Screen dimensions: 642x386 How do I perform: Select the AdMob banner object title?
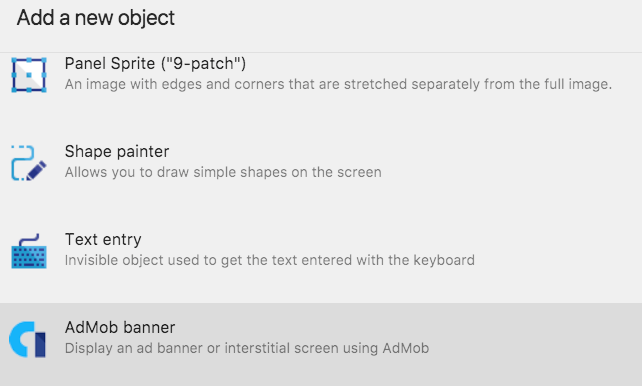tap(120, 327)
